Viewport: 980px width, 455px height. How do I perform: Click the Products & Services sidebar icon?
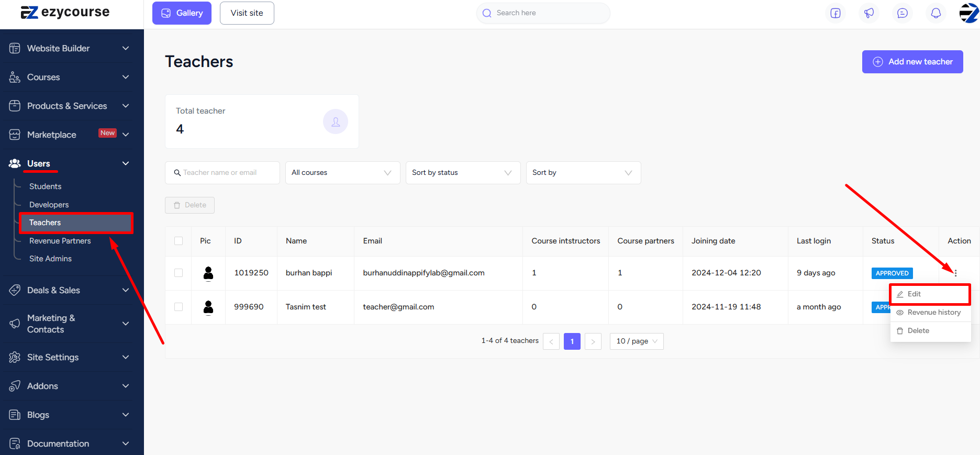(15, 106)
